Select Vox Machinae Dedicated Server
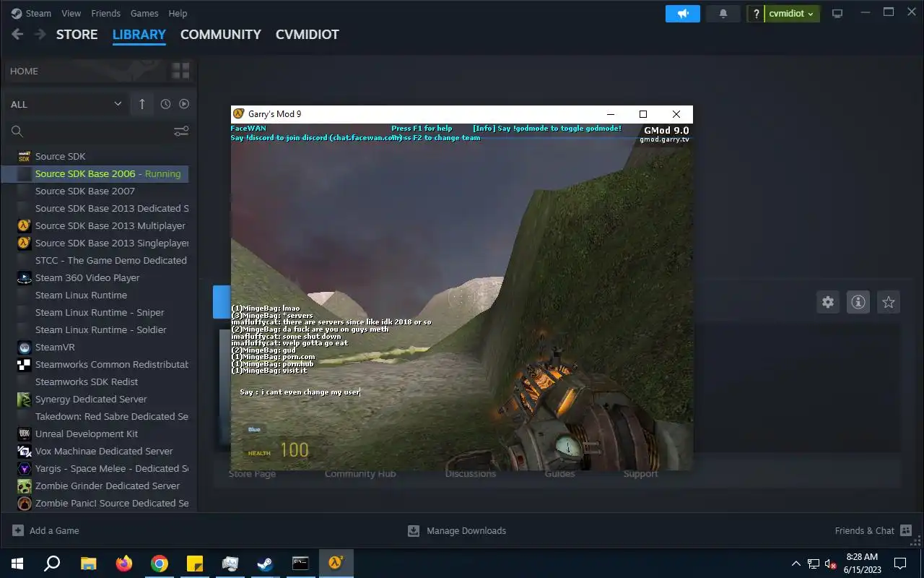This screenshot has height=578, width=924. (95, 451)
